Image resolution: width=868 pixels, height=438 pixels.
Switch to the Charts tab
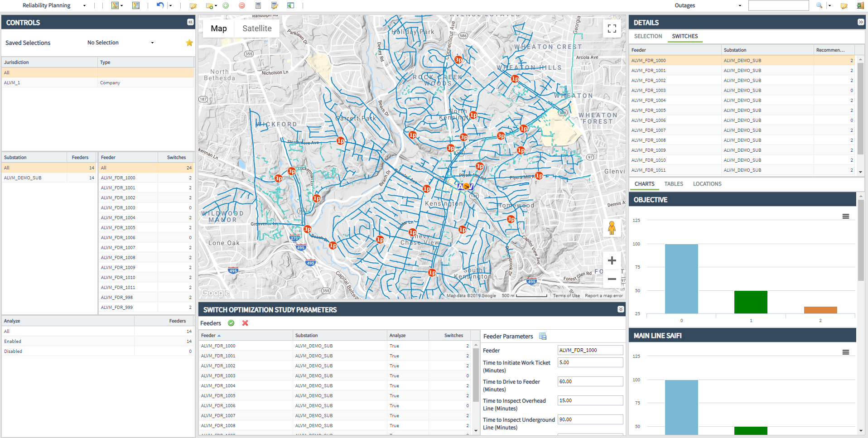click(x=644, y=184)
